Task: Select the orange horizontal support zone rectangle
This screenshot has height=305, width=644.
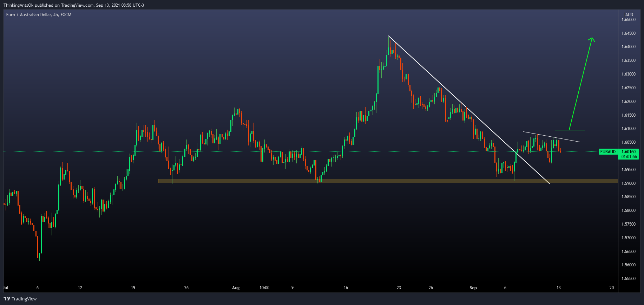Action: click(388, 181)
